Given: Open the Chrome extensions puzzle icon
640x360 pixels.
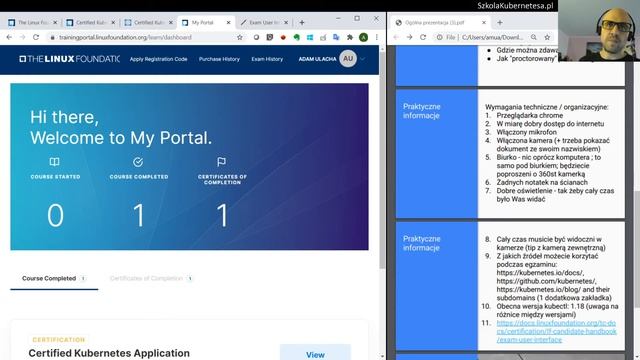Looking at the screenshot, I should point(350,37).
